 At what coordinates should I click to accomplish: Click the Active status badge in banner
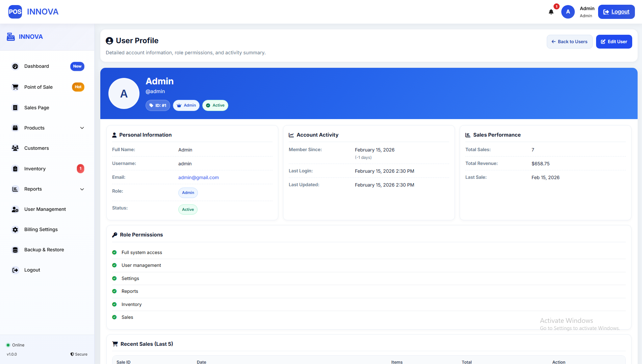coord(215,106)
